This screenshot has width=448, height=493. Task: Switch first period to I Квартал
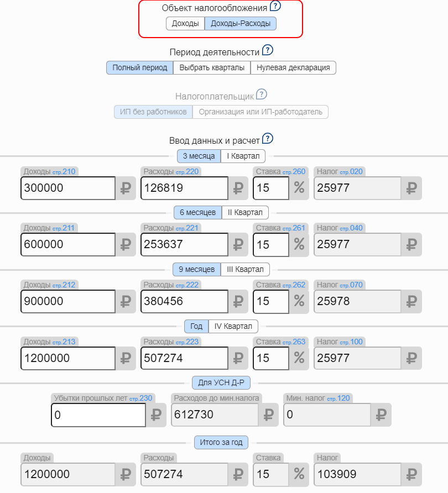[243, 156]
